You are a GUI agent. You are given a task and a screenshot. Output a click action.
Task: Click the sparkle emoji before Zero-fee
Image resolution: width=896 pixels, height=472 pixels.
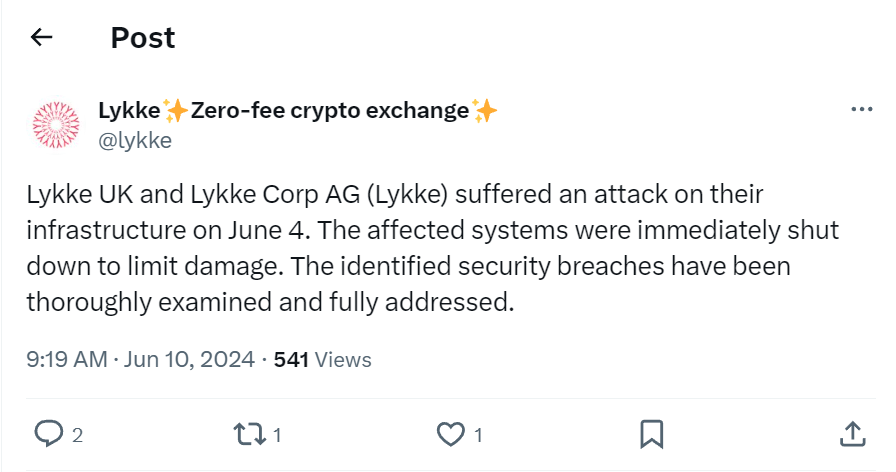coord(176,111)
